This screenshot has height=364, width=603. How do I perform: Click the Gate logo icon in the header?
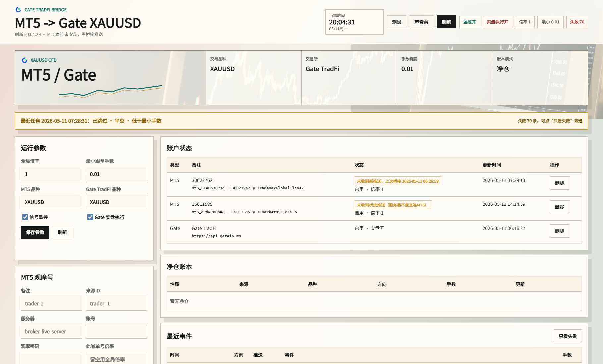click(18, 10)
